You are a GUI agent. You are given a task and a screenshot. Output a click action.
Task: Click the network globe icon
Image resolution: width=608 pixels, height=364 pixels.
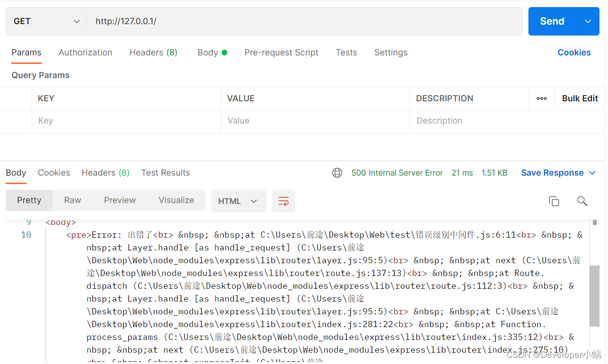(337, 173)
